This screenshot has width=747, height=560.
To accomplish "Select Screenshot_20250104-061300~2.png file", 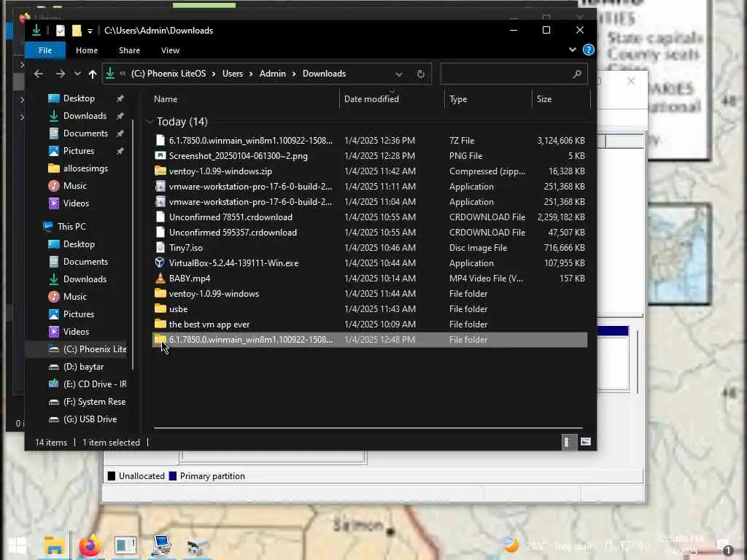I will 370,156.
